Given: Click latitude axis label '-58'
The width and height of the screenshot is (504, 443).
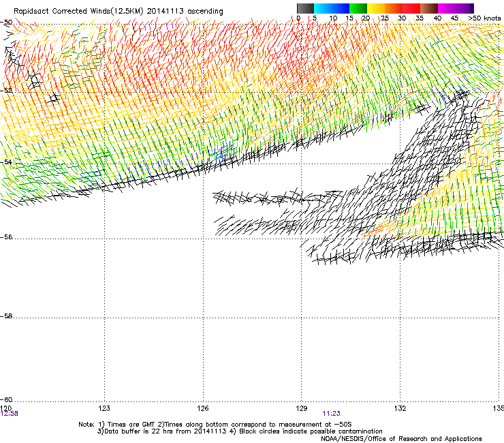Looking at the screenshot, I should pos(6,316).
